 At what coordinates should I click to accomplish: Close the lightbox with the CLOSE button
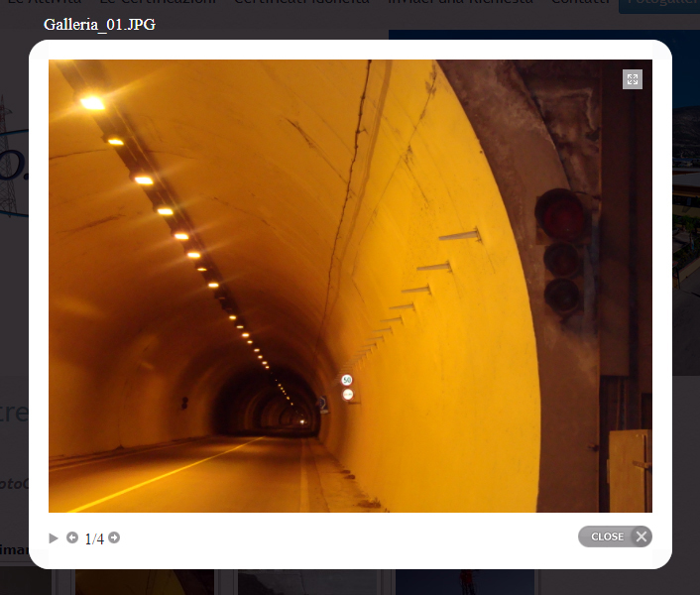pyautogui.click(x=615, y=536)
